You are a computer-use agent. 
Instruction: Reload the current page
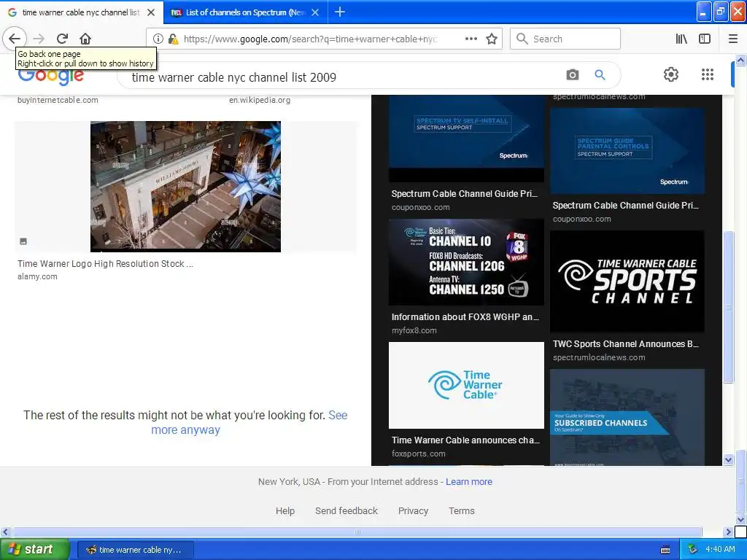(63, 39)
